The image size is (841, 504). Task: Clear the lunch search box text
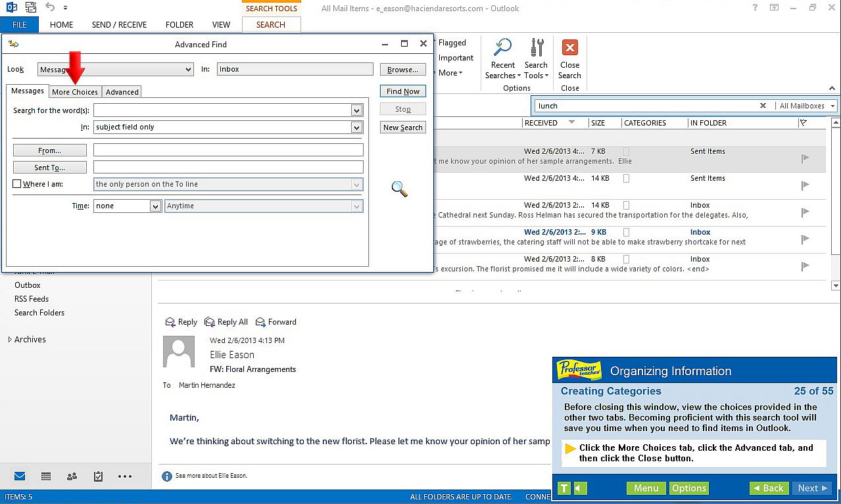pos(763,106)
